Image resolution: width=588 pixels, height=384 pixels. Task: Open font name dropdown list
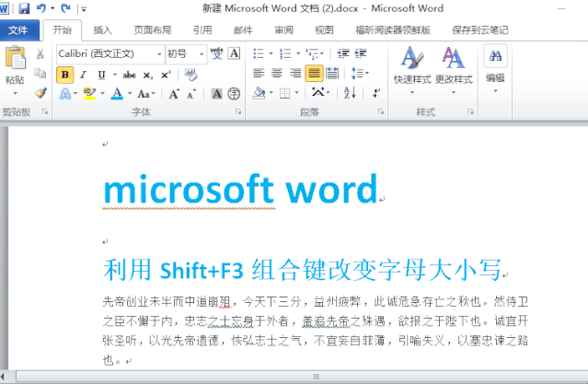(159, 54)
